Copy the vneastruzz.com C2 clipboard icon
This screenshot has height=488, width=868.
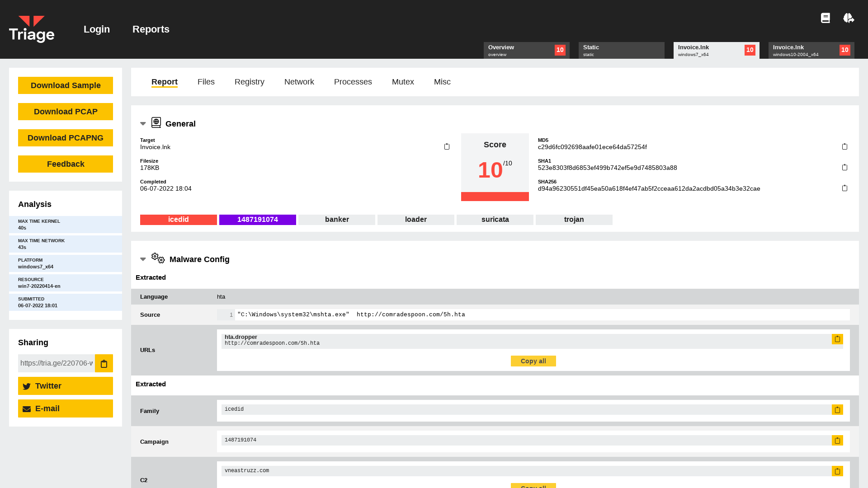pos(838,471)
